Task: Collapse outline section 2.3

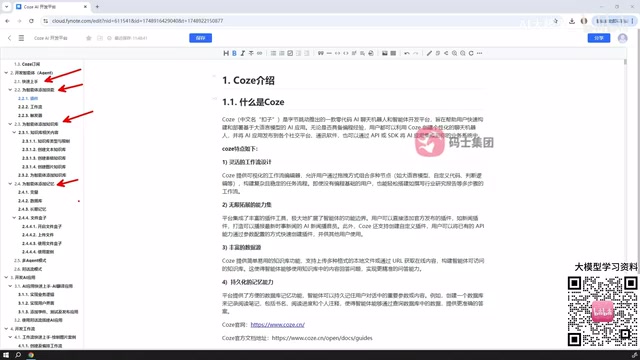Action: coord(10,124)
